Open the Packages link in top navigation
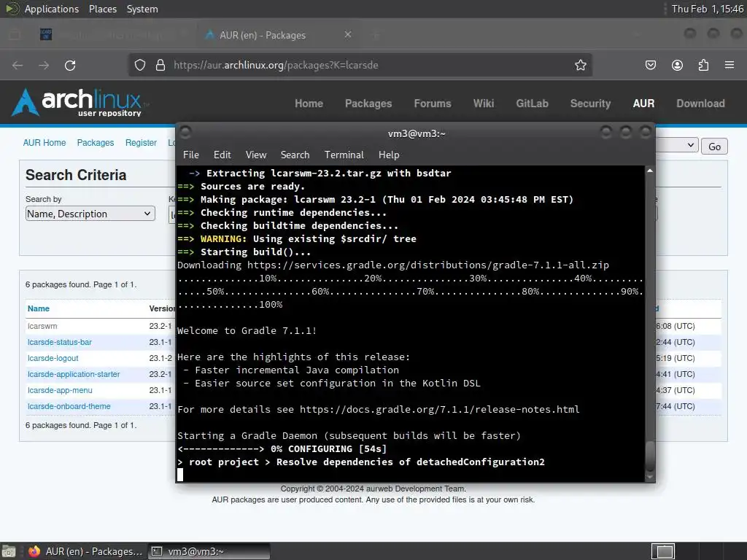 pyautogui.click(x=368, y=104)
